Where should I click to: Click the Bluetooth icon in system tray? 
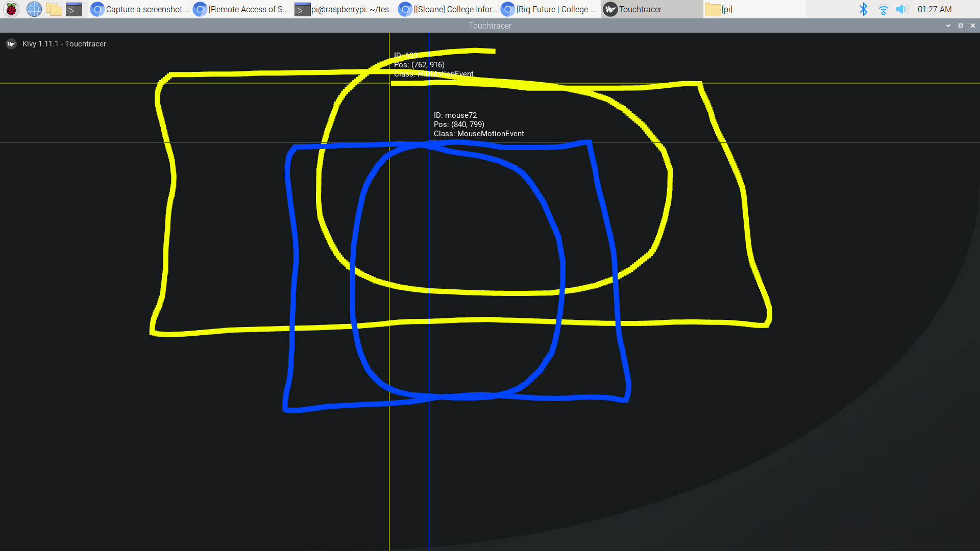[x=864, y=9]
